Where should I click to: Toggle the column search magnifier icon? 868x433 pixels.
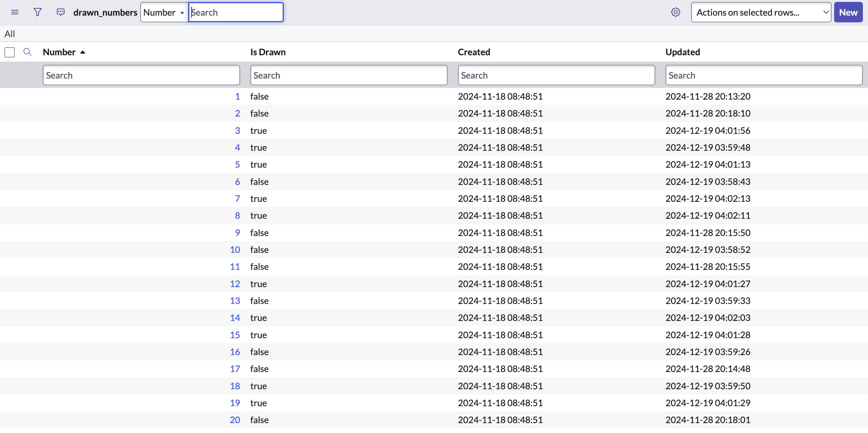point(27,52)
